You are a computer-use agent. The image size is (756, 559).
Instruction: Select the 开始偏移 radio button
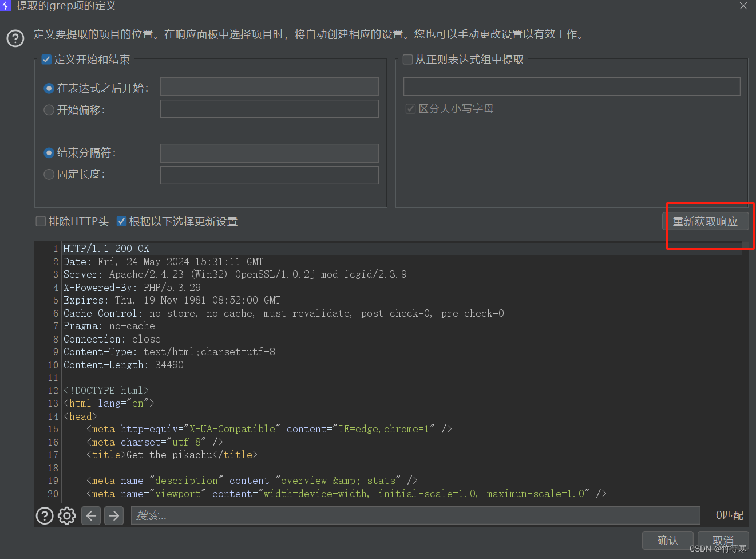49,110
